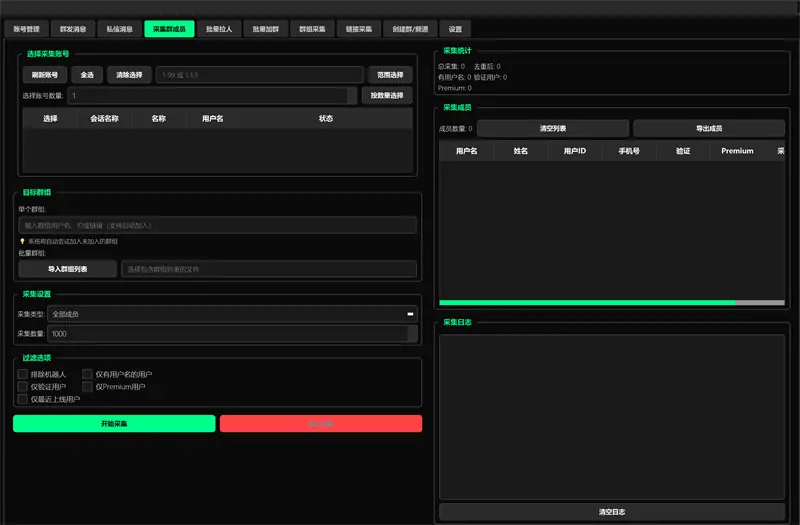This screenshot has height=525, width=800.
Task: Click the 刷新账号 button
Action: coord(44,75)
